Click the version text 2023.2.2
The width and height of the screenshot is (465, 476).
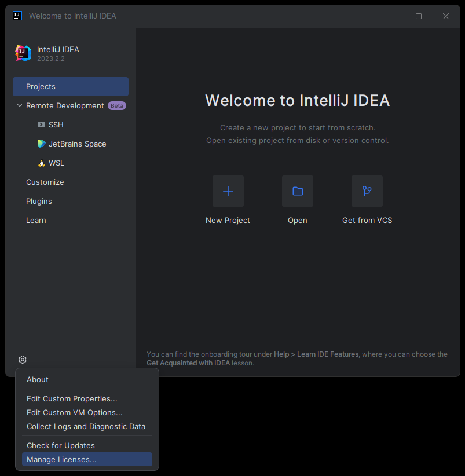click(x=51, y=58)
